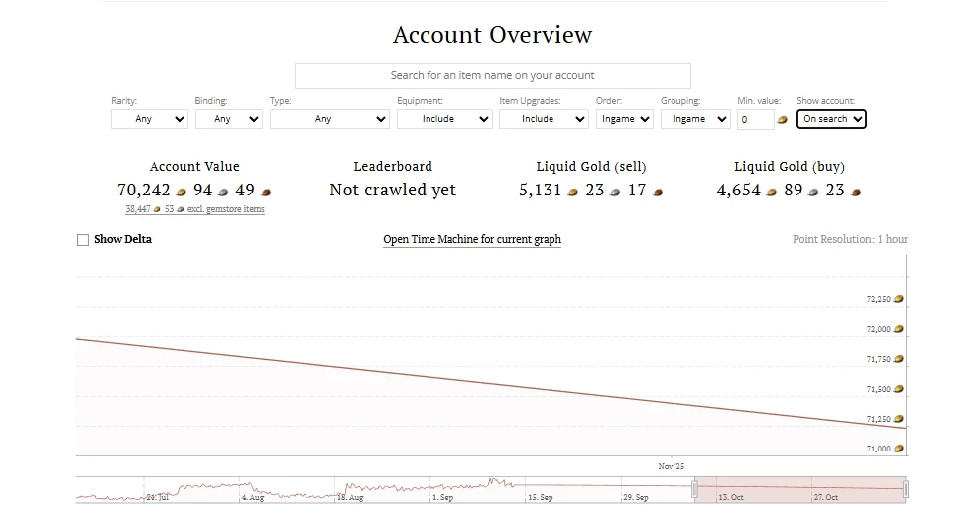Click copper coin icon in Liquid Gold (sell)
The width and height of the screenshot is (980, 515).
pyautogui.click(x=658, y=192)
